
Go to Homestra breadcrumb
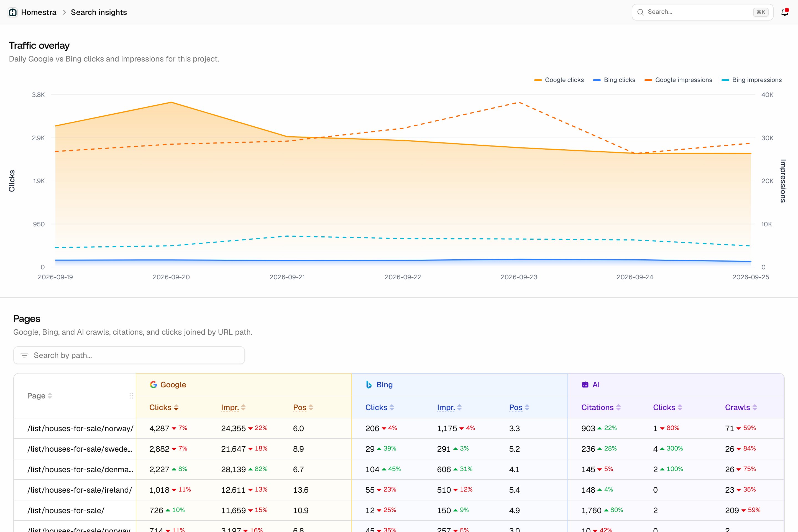tap(39, 12)
